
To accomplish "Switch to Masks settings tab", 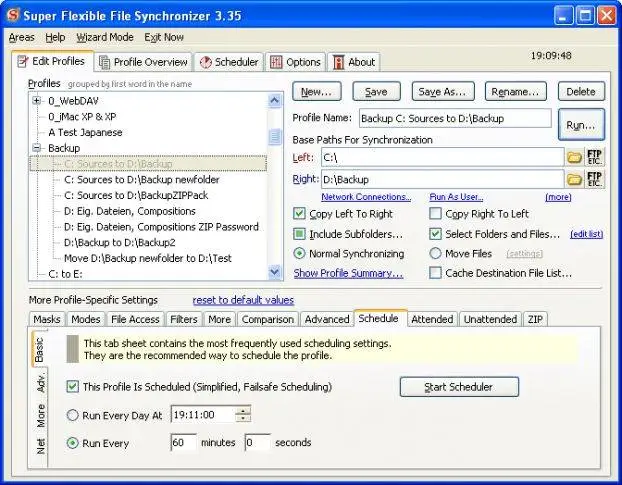I will (47, 319).
